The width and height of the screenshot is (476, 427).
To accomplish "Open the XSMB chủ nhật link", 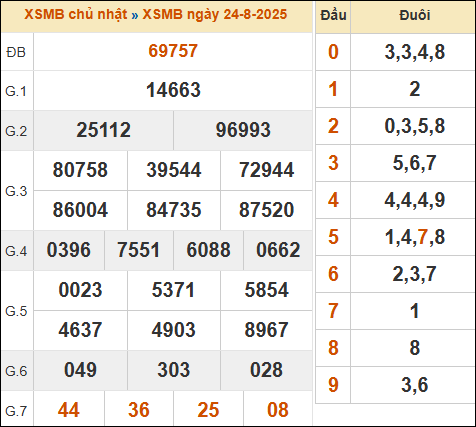I will (76, 15).
